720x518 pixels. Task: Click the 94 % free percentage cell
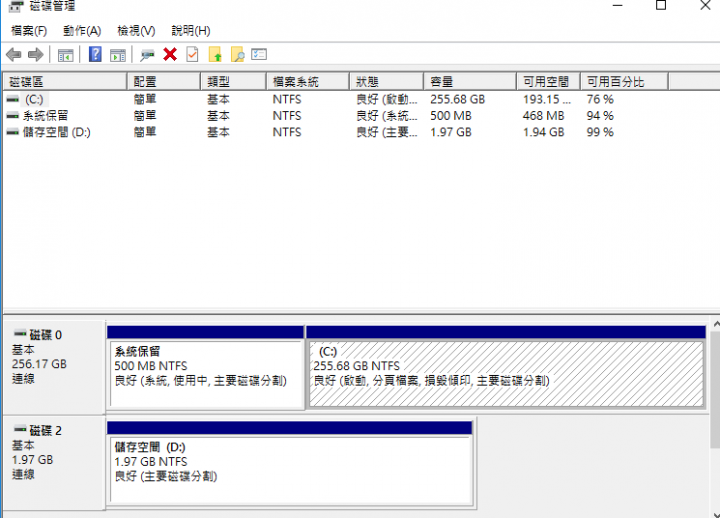tap(600, 116)
